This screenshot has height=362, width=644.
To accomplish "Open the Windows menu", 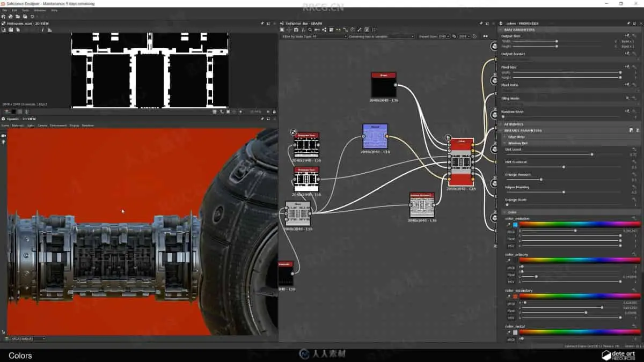I will 40,10.
